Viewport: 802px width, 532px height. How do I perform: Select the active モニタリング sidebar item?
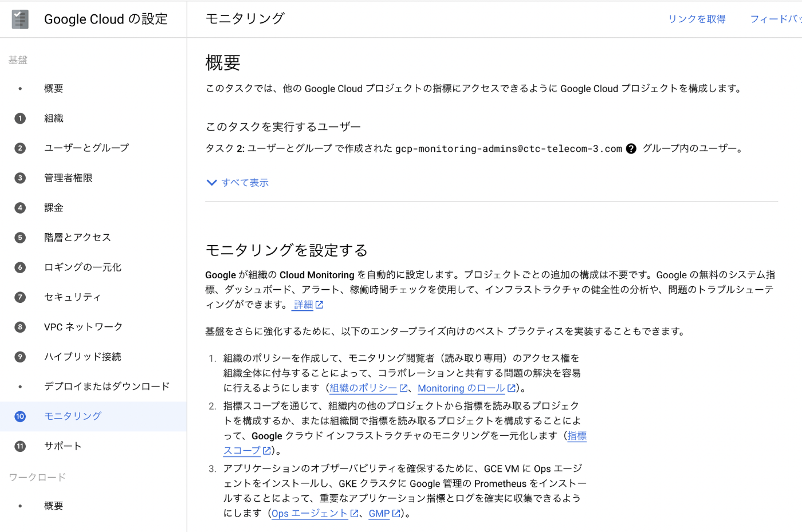[x=93, y=416]
